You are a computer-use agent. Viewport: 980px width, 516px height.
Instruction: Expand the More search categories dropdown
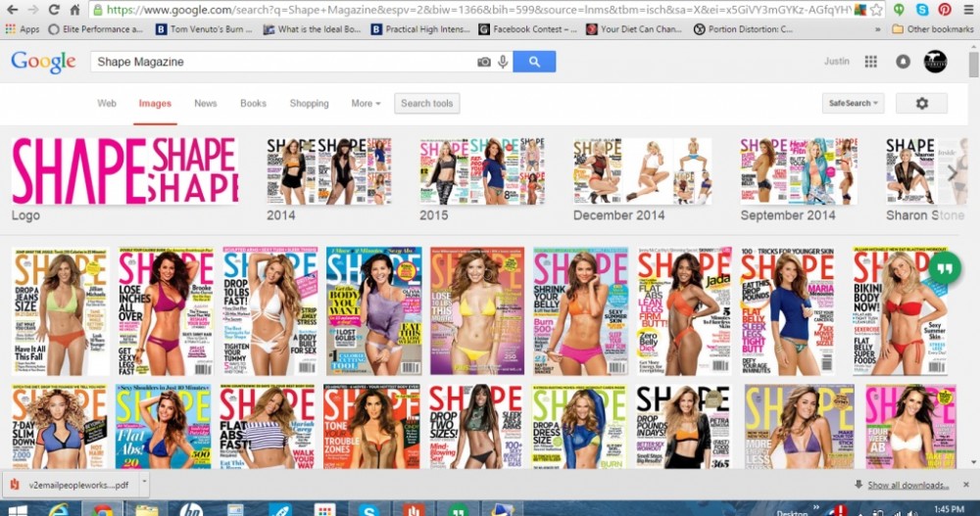(x=366, y=104)
